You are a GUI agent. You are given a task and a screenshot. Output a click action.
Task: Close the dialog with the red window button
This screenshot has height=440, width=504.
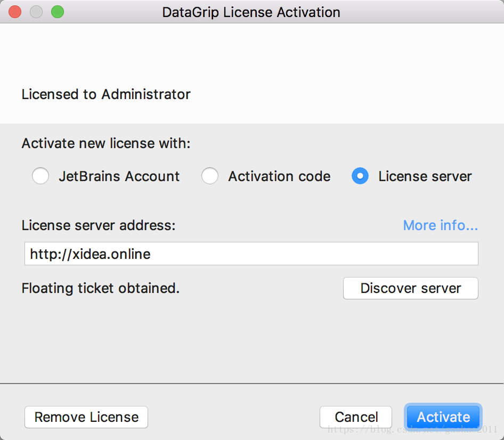pyautogui.click(x=15, y=12)
